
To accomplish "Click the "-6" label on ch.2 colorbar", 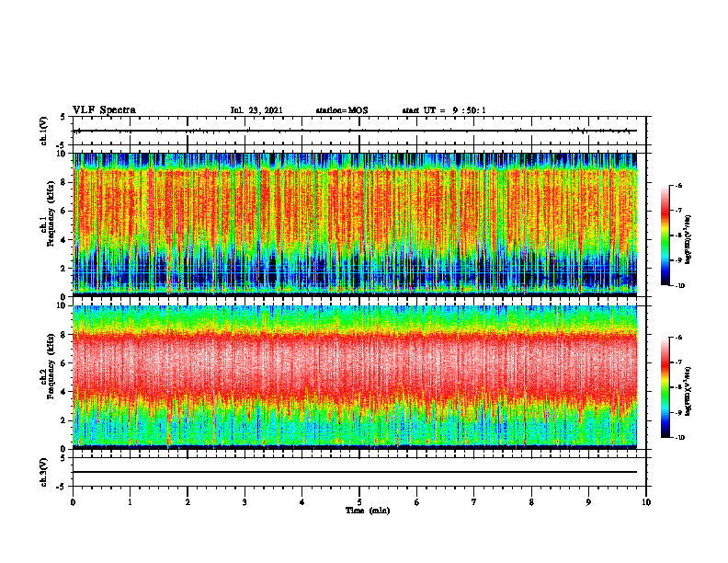I will point(679,338).
